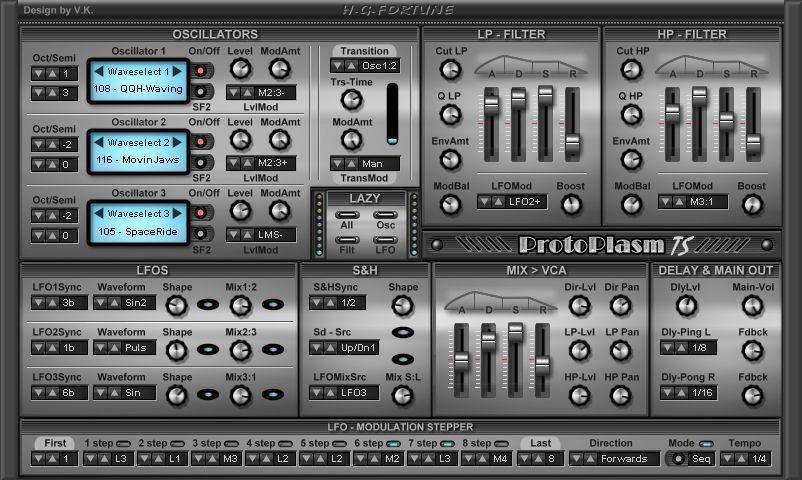Toggle Oscillator 1 On/Off switch

[x=202, y=70]
